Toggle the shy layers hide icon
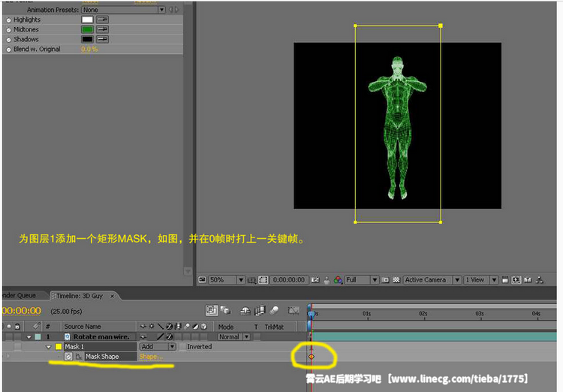 [245, 310]
